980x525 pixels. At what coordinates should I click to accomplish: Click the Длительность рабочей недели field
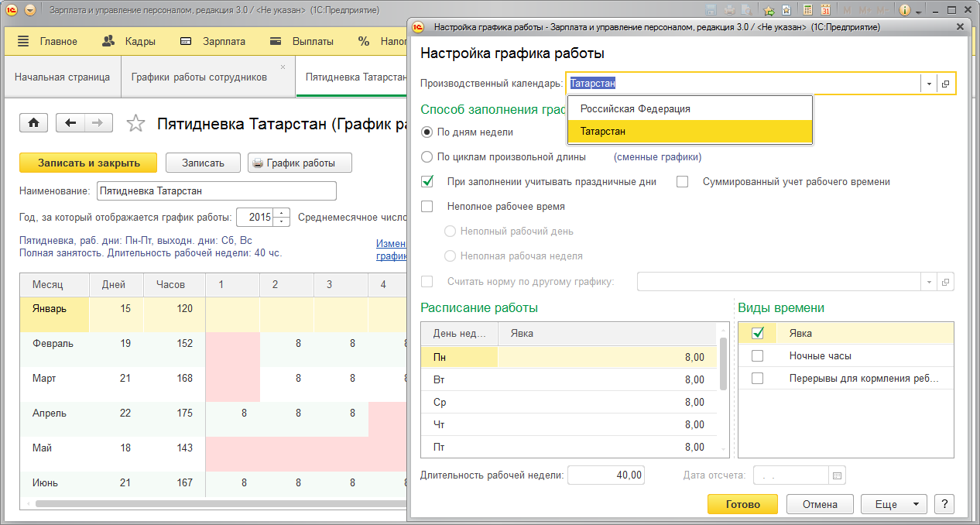[606, 475]
